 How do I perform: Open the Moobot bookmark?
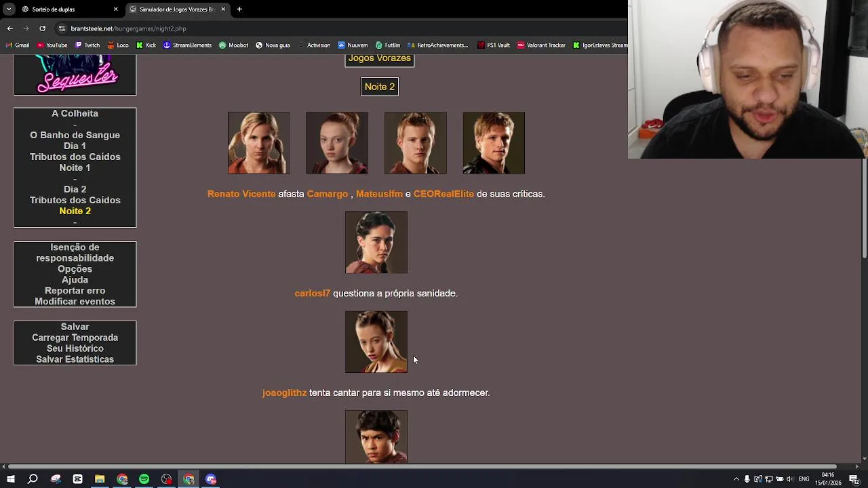(233, 45)
